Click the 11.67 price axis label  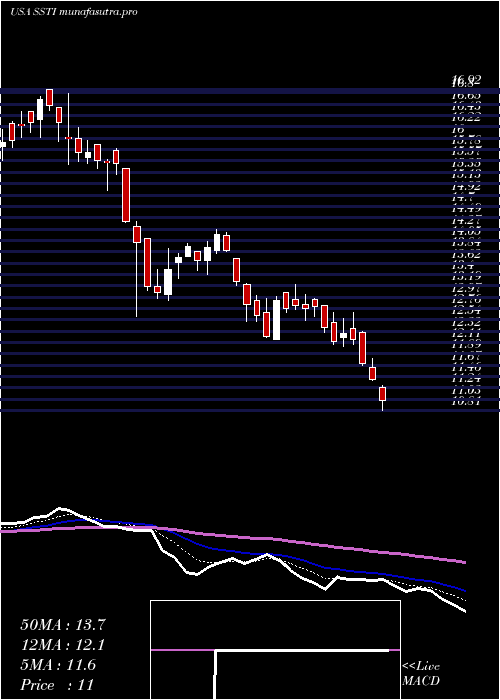tap(466, 358)
